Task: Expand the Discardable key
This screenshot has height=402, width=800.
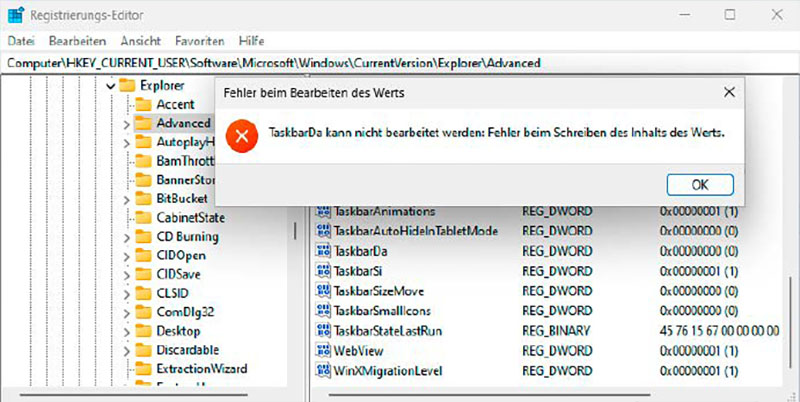Action: (x=127, y=350)
